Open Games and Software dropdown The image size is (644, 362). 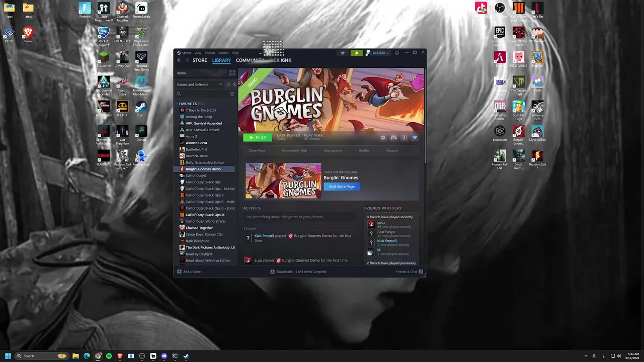tap(200, 84)
